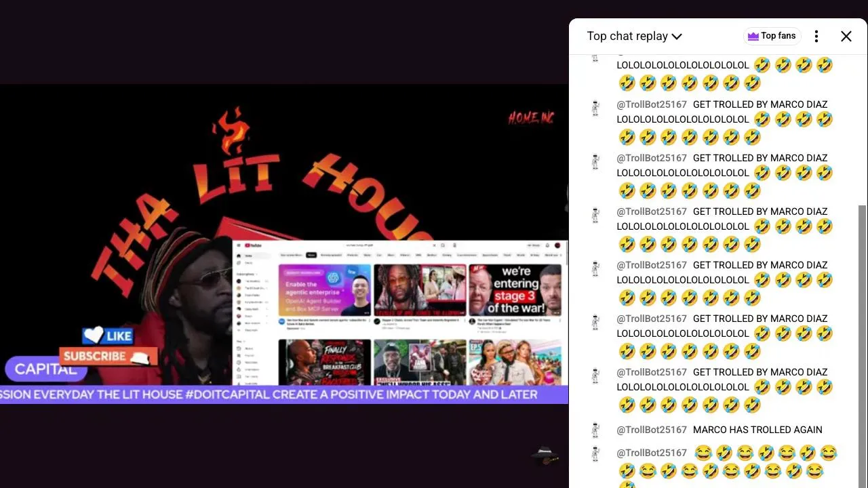This screenshot has height=488, width=868.
Task: Click username beside 'MARCO HAS TROLLED AGAIN'
Action: 652,430
